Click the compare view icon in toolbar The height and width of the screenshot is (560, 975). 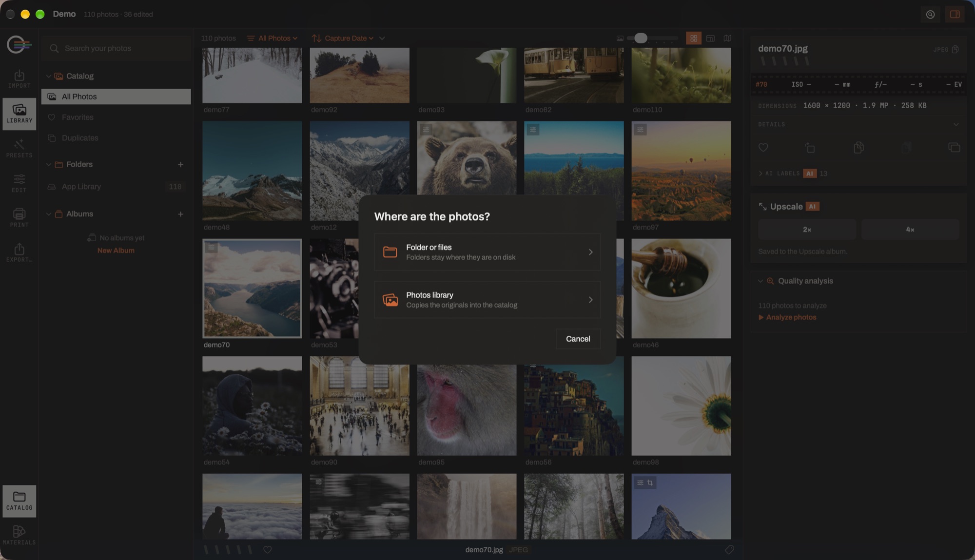(x=710, y=38)
